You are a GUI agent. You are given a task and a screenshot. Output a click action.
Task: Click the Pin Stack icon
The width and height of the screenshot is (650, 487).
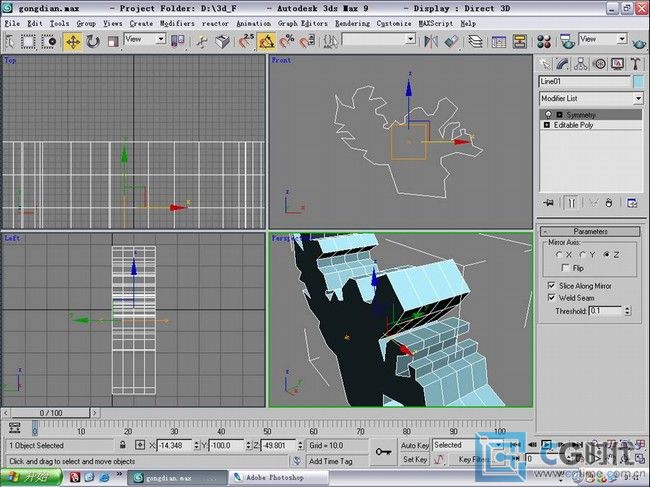coord(549,203)
